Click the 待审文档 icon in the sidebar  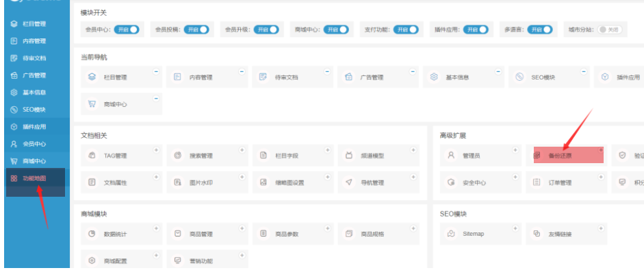[14, 58]
